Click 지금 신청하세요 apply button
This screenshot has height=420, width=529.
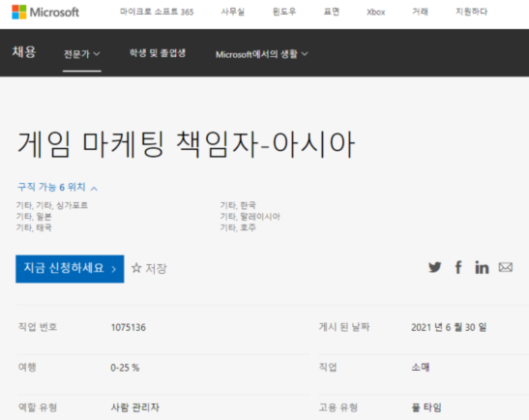click(x=70, y=269)
